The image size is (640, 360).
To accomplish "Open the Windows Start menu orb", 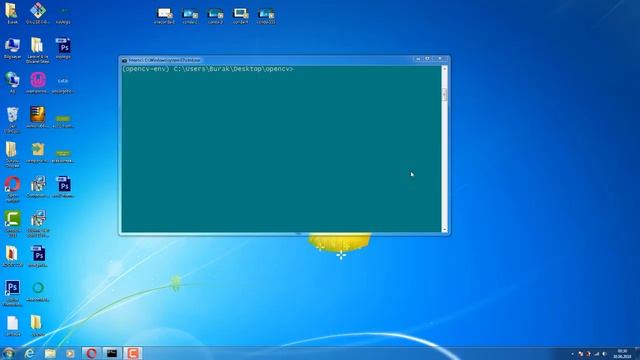I will click(8, 353).
